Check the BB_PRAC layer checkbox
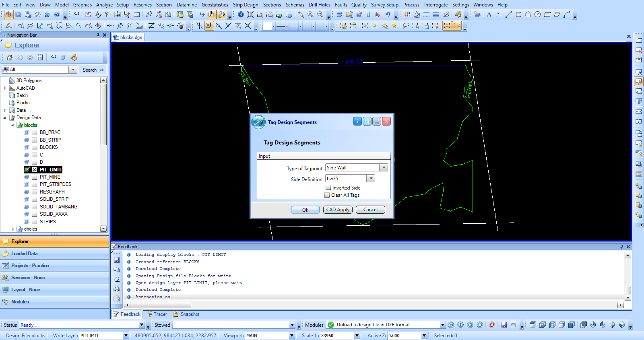This screenshot has height=340, width=644. pyautogui.click(x=35, y=132)
